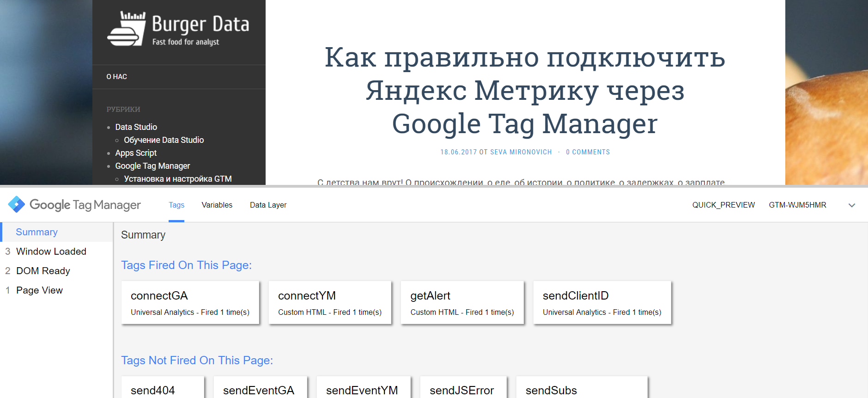Select Summary in event list
Screen dimensions: 868x398
pyautogui.click(x=57, y=232)
